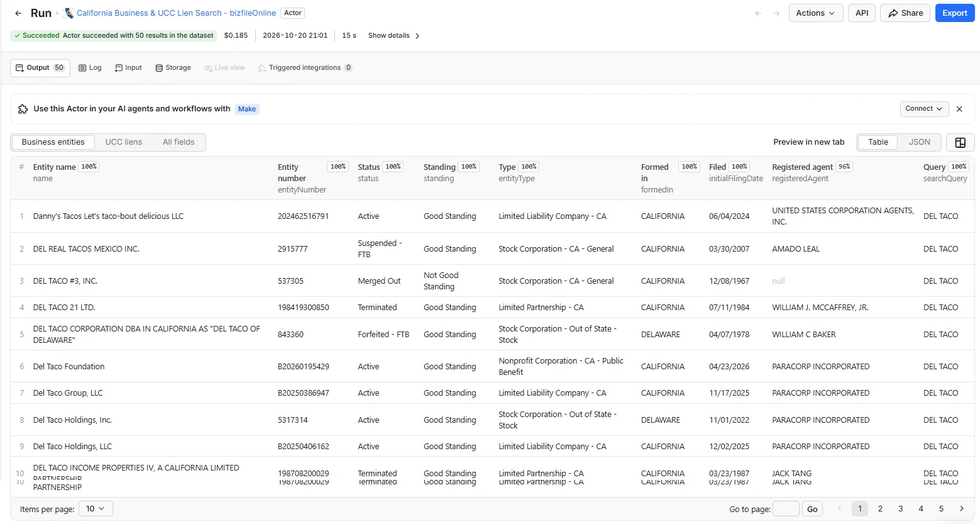
Task: Switch the preview to Table format
Action: (878, 142)
